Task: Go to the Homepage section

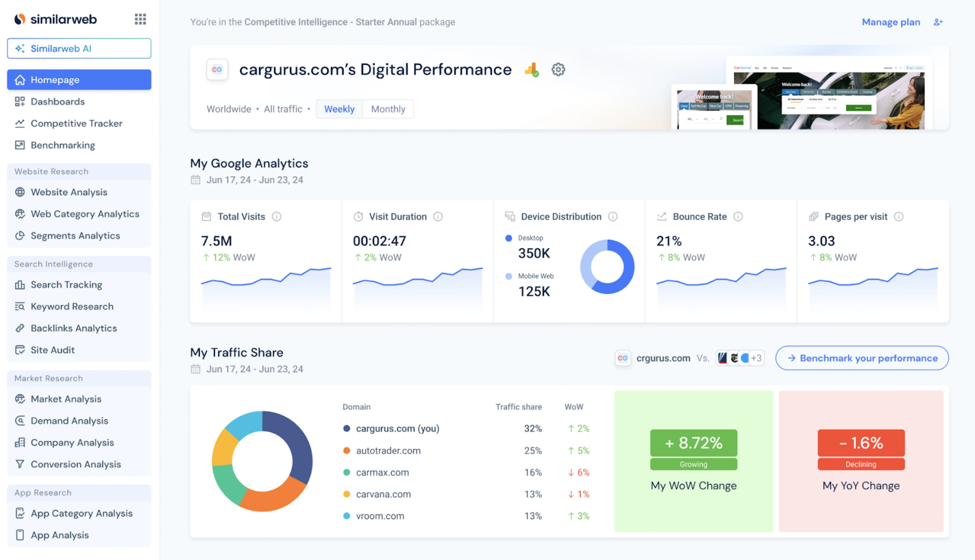Action: pos(55,80)
